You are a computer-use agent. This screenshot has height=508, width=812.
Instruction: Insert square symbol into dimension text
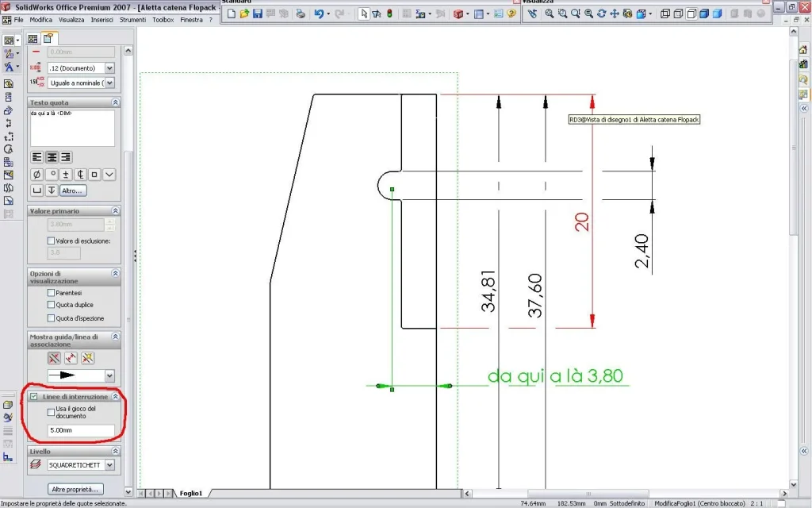pyautogui.click(x=94, y=175)
